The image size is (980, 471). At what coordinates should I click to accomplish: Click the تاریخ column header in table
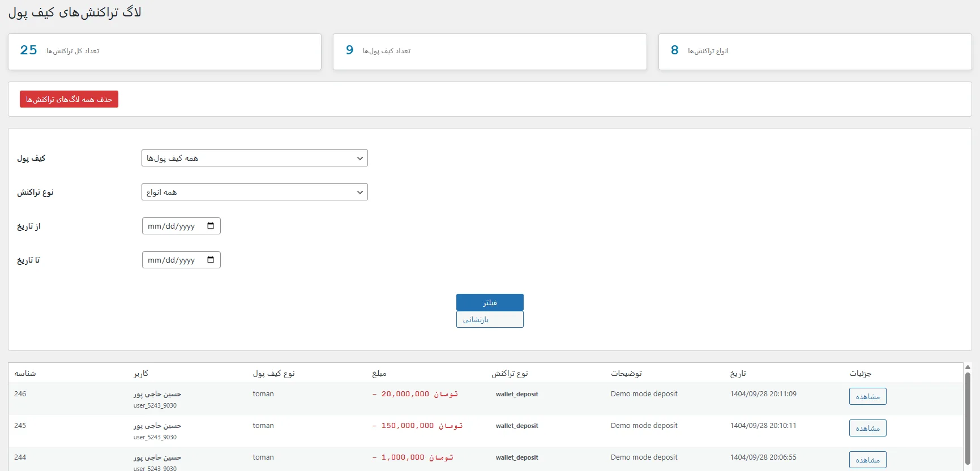click(738, 373)
